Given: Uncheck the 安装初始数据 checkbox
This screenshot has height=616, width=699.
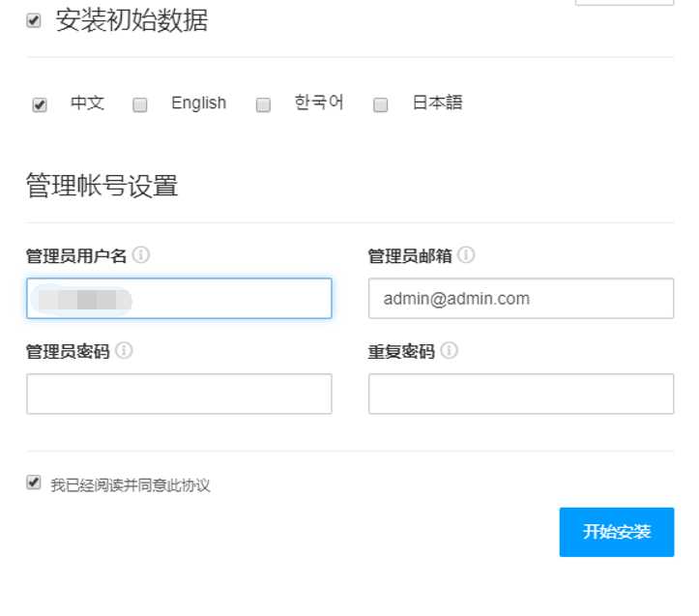Looking at the screenshot, I should [34, 20].
